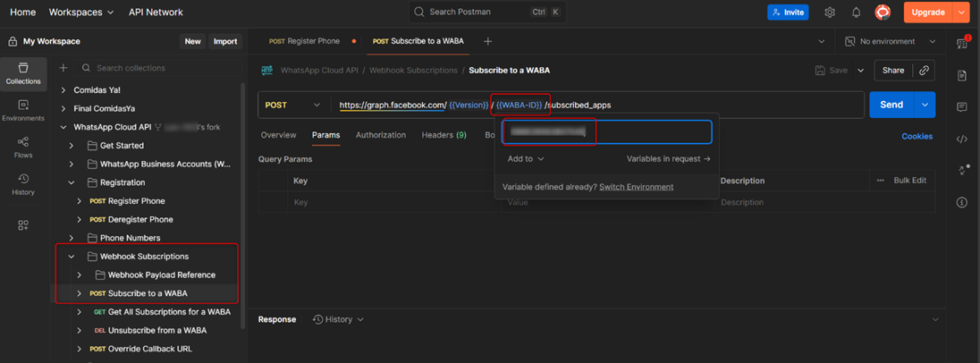The height and width of the screenshot is (363, 980).
Task: Open the comments icon in right sidebar
Action: click(x=962, y=107)
